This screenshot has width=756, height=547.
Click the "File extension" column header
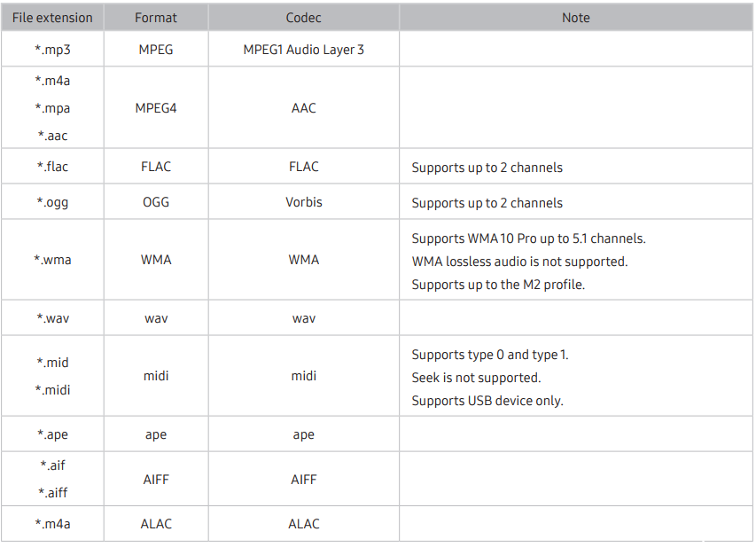click(52, 18)
